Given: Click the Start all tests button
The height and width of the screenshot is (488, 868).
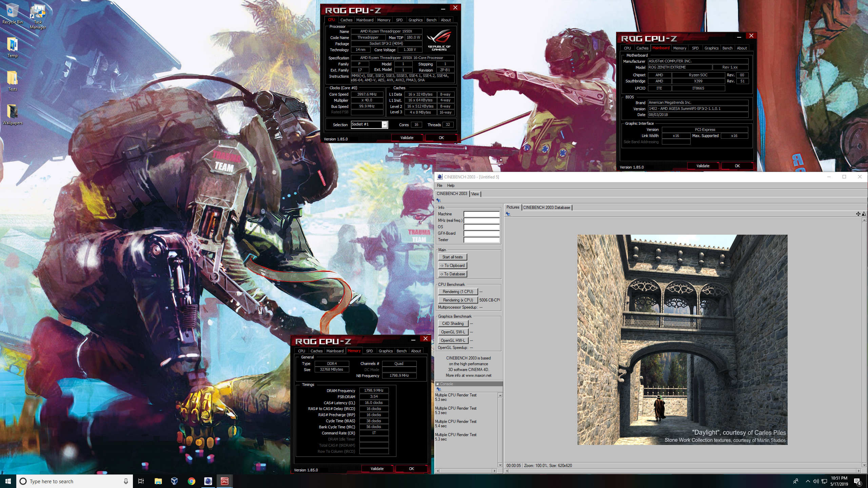Looking at the screenshot, I should click(x=452, y=257).
